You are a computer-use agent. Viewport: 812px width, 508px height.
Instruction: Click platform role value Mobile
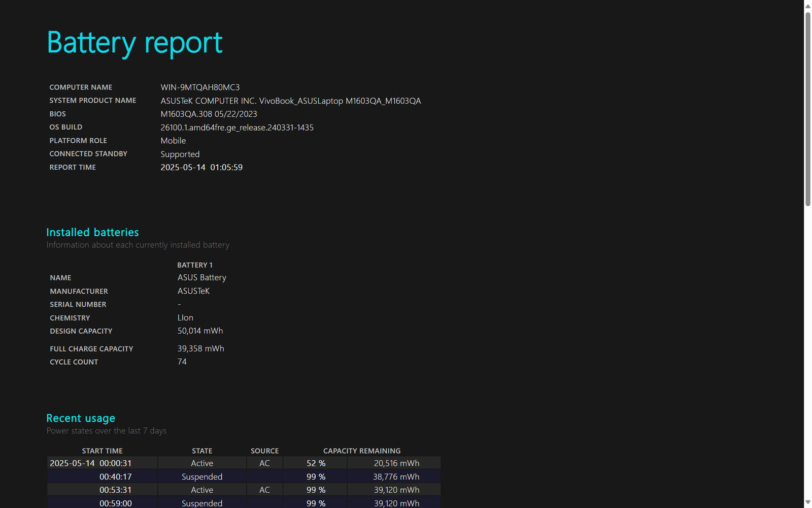pyautogui.click(x=173, y=141)
